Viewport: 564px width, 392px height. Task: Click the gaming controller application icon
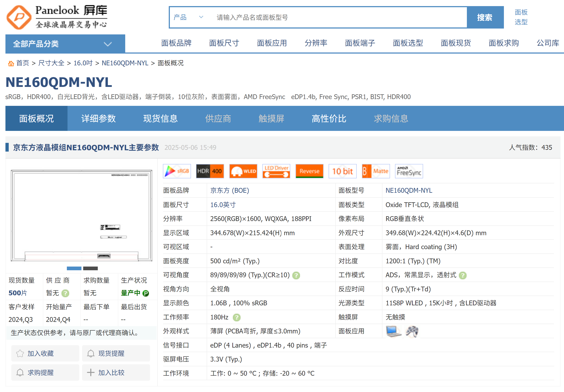pyautogui.click(x=412, y=331)
